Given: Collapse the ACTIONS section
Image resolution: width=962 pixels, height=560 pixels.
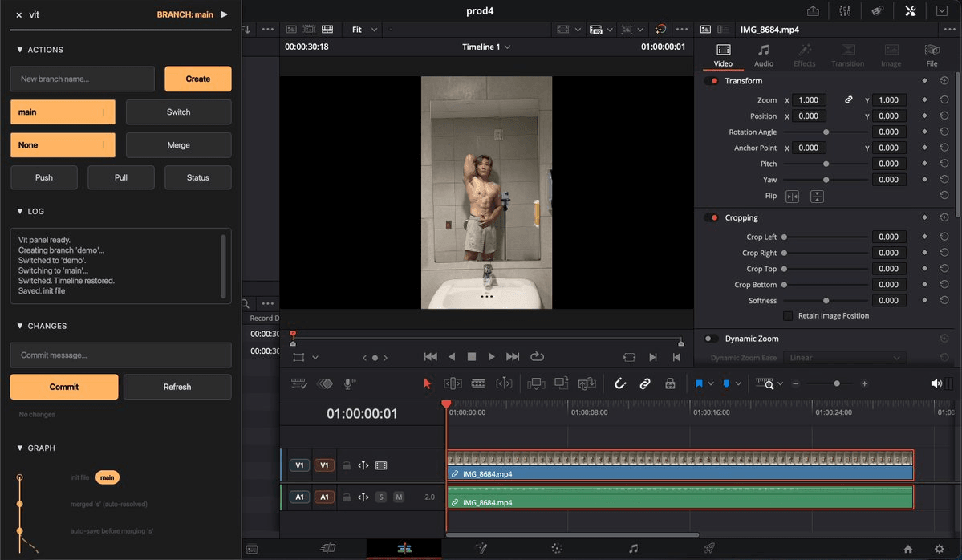Looking at the screenshot, I should (x=40, y=50).
